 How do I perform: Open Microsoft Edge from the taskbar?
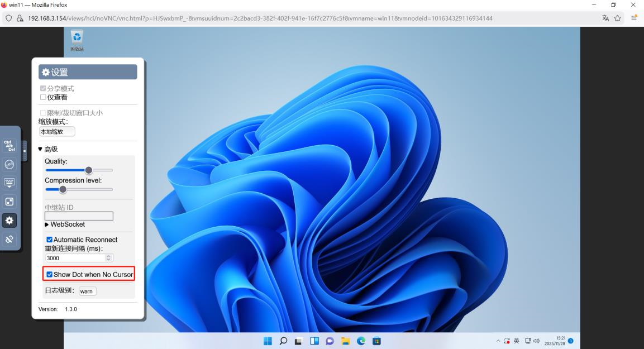pos(361,341)
